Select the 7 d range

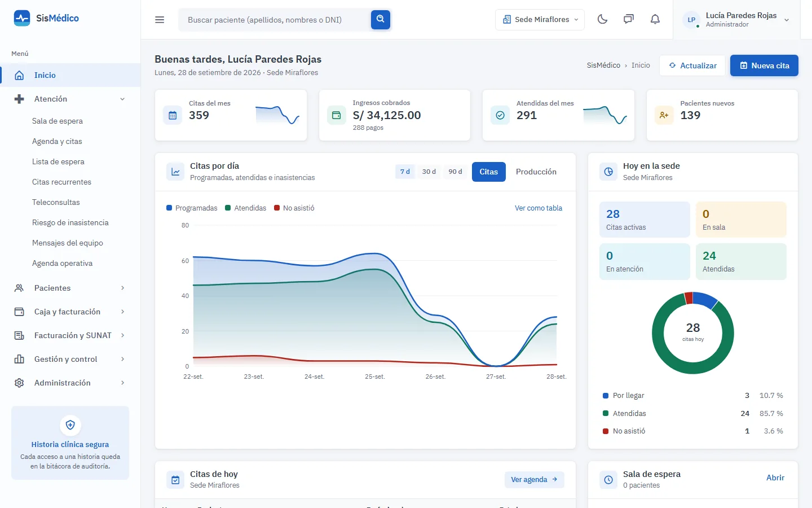point(405,172)
